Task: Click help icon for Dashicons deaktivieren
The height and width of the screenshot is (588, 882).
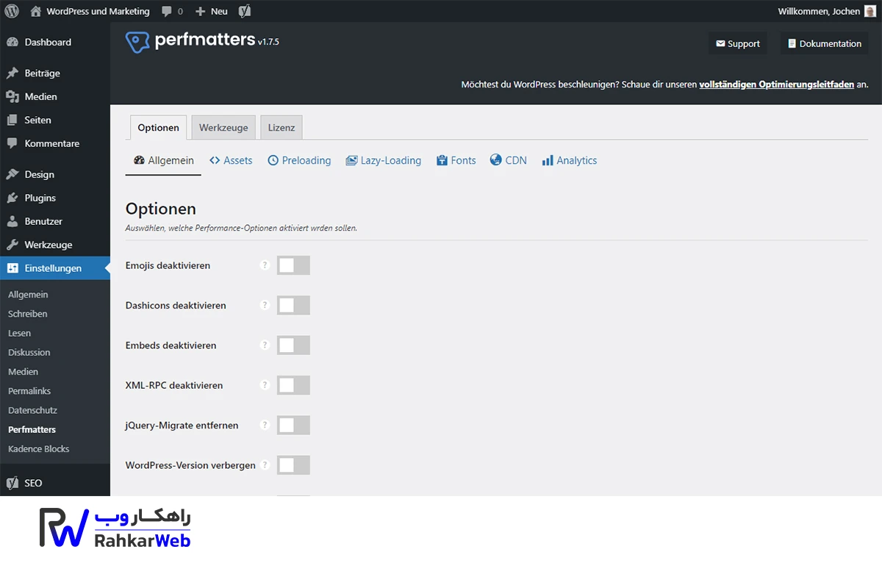Action: point(265,305)
